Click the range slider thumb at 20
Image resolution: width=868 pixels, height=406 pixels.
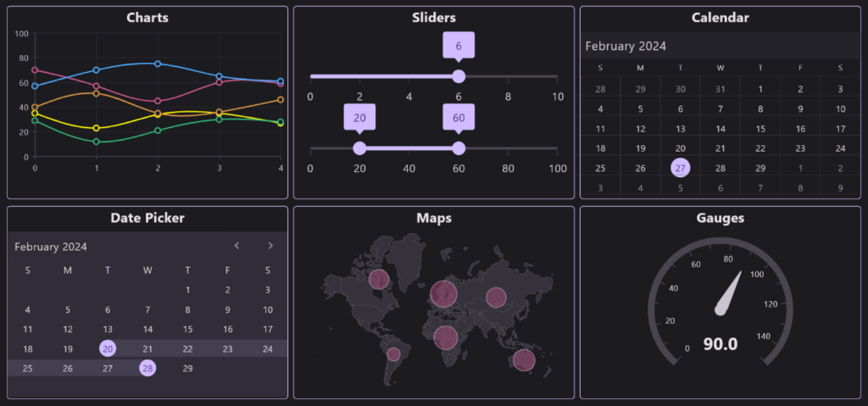(x=359, y=148)
